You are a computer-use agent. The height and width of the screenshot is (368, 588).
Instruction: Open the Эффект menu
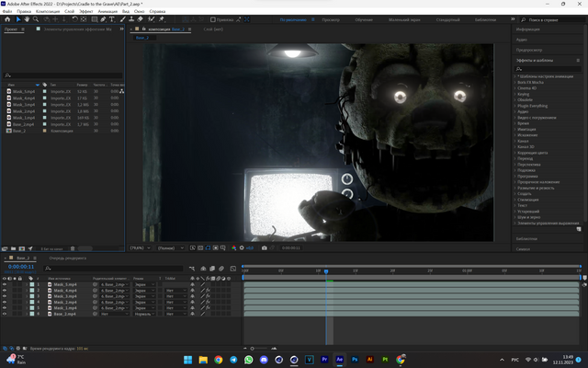[x=85, y=11]
